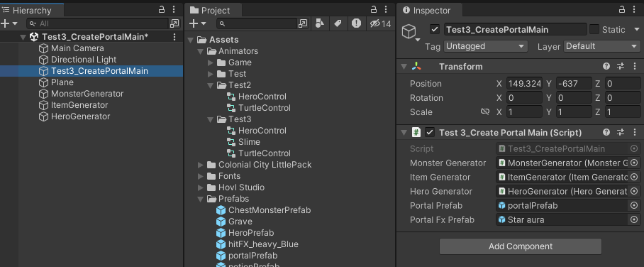This screenshot has height=267, width=644.
Task: Collapse the Test3_CreatePortalMain scene
Action: pos(23,37)
